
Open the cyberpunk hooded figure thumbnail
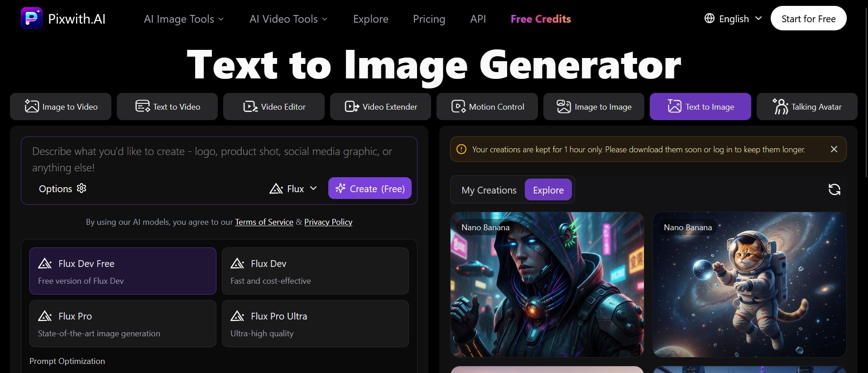tap(547, 285)
